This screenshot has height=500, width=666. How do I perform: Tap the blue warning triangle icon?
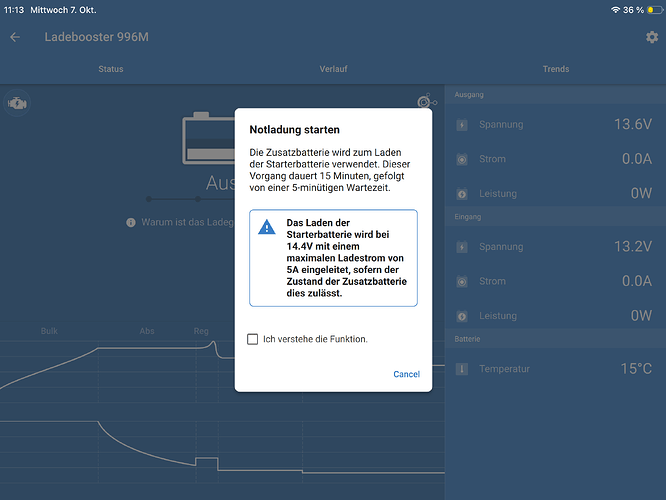click(x=267, y=227)
